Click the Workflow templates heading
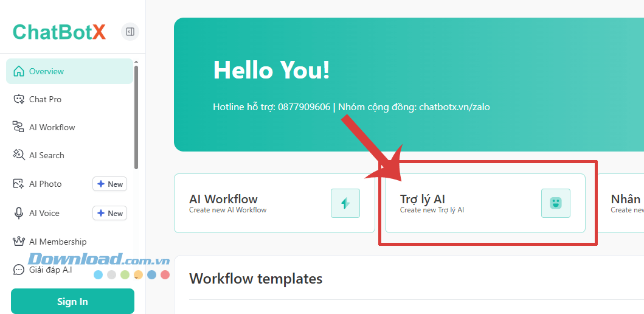The image size is (644, 314). 255,279
